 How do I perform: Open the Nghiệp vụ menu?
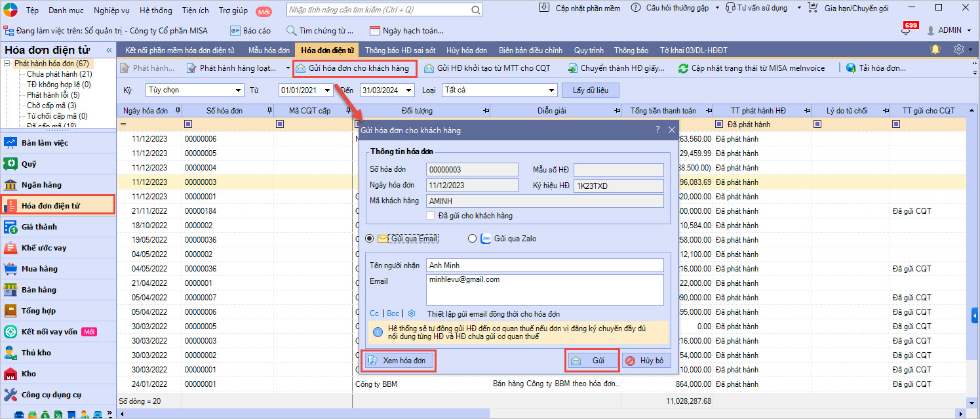coord(112,10)
